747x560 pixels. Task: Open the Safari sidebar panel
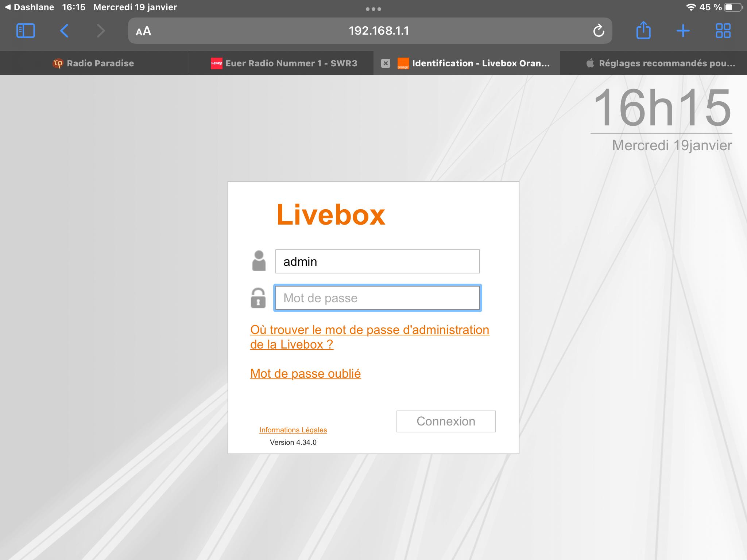26,31
